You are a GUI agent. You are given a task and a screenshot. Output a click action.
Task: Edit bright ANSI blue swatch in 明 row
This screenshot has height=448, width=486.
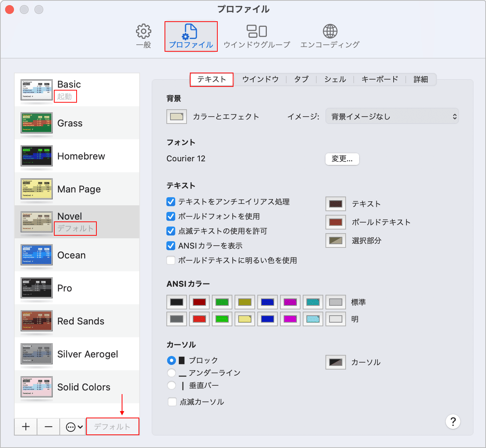[x=268, y=319]
